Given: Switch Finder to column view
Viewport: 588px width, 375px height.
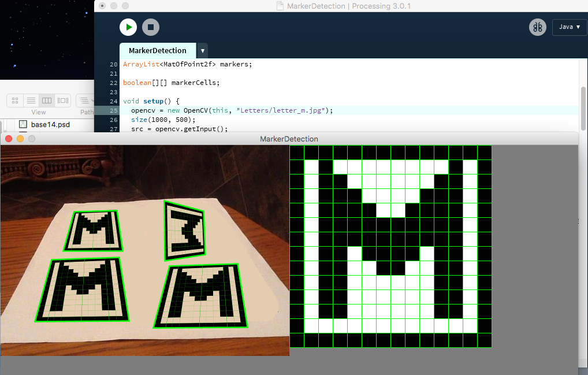Looking at the screenshot, I should point(47,101).
